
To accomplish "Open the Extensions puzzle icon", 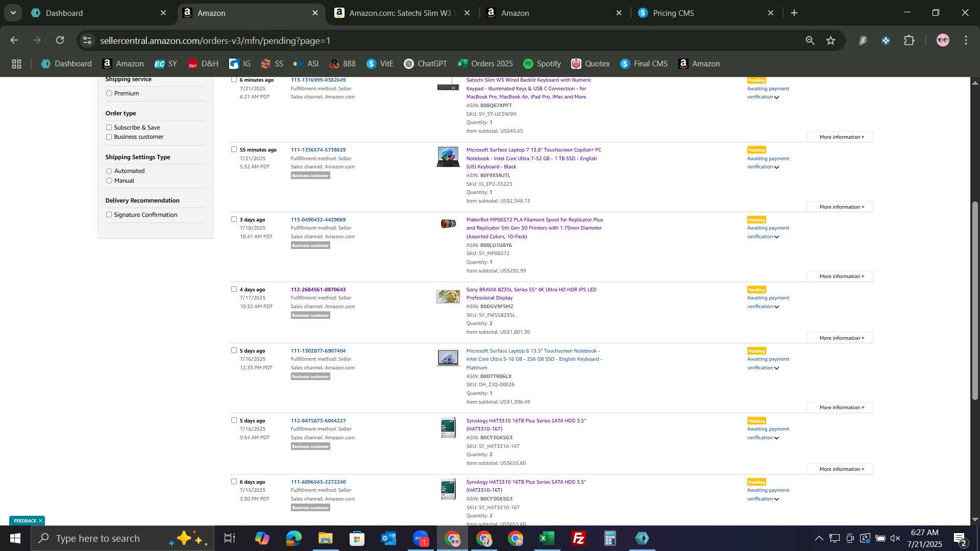I will click(x=909, y=40).
